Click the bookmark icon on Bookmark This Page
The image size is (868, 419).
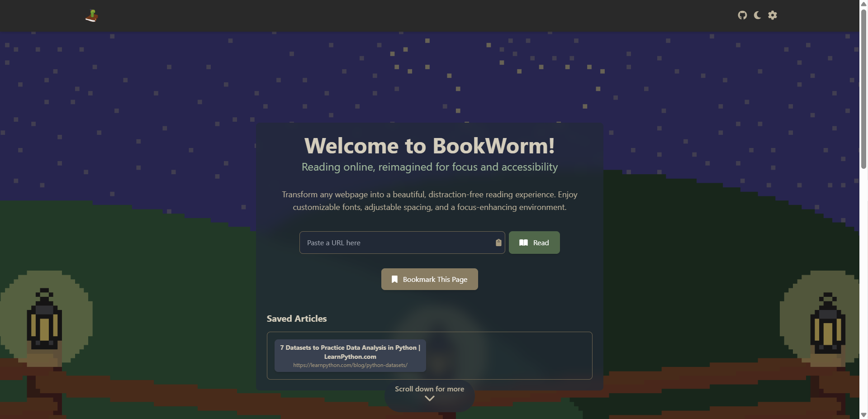[x=394, y=279]
